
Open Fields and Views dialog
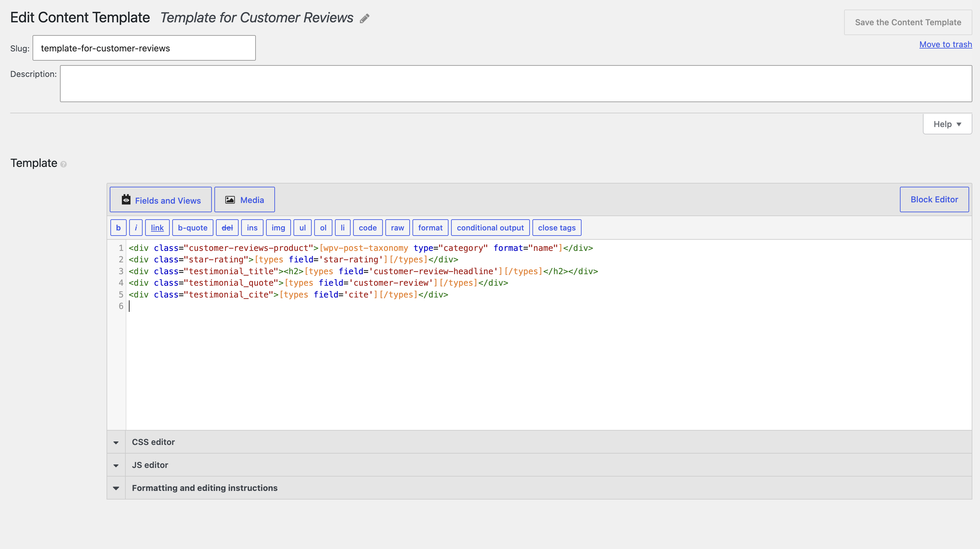pyautogui.click(x=160, y=199)
